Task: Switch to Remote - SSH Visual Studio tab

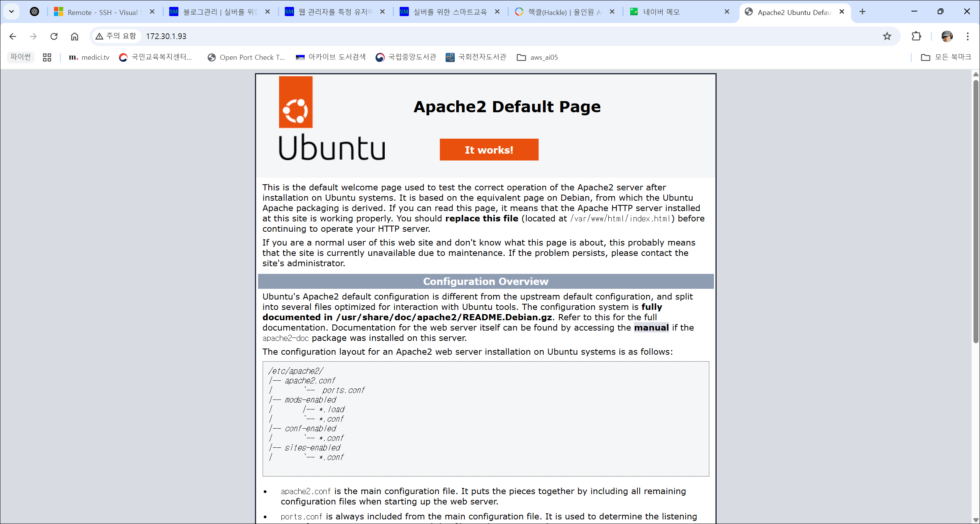Action: pyautogui.click(x=100, y=12)
